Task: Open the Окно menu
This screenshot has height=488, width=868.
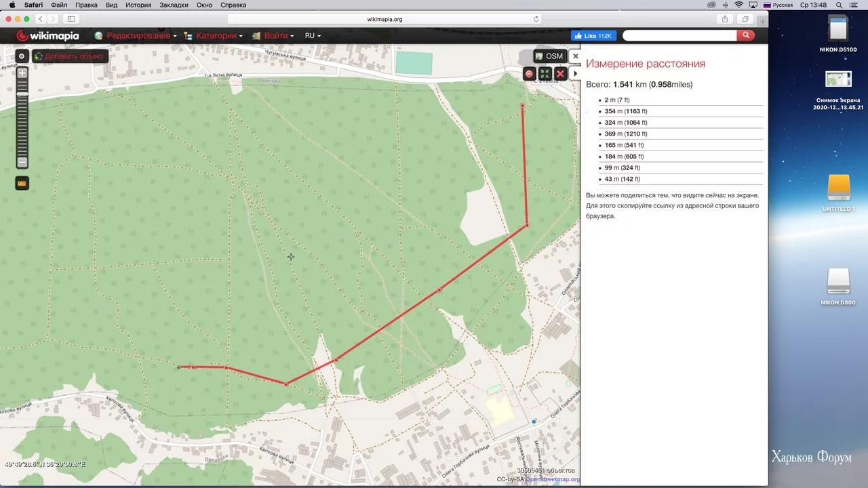Action: point(204,5)
